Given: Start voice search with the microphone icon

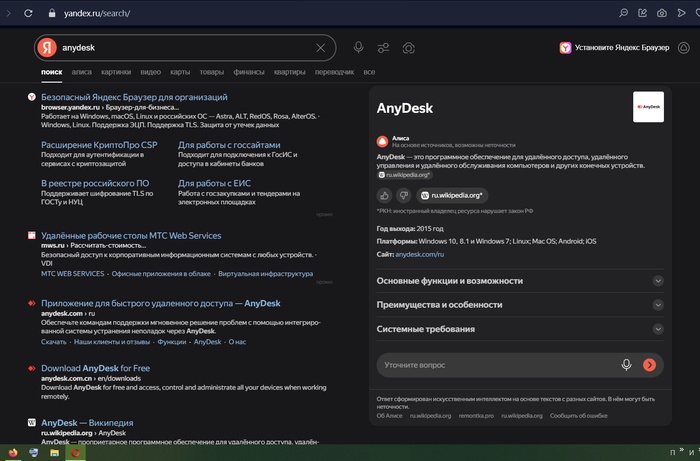Looking at the screenshot, I should pos(358,48).
